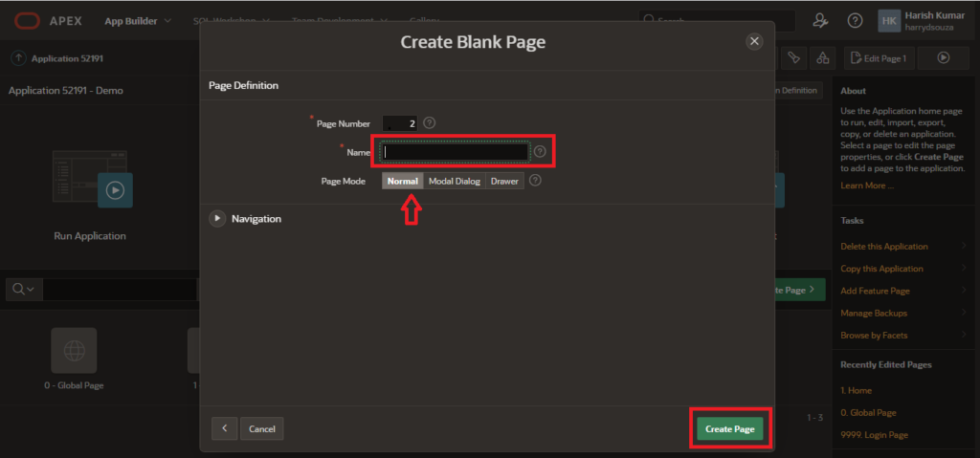The height and width of the screenshot is (458, 980).
Task: Expand the Navigation section
Action: [x=218, y=219]
